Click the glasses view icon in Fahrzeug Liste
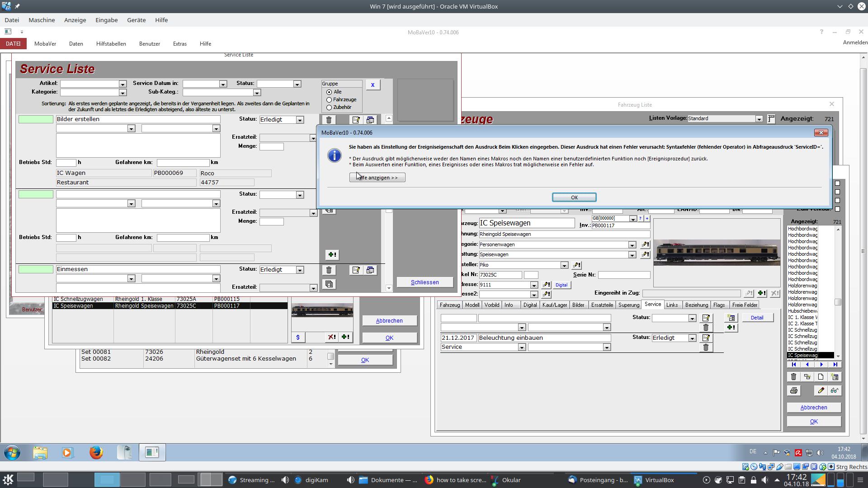 [835, 390]
